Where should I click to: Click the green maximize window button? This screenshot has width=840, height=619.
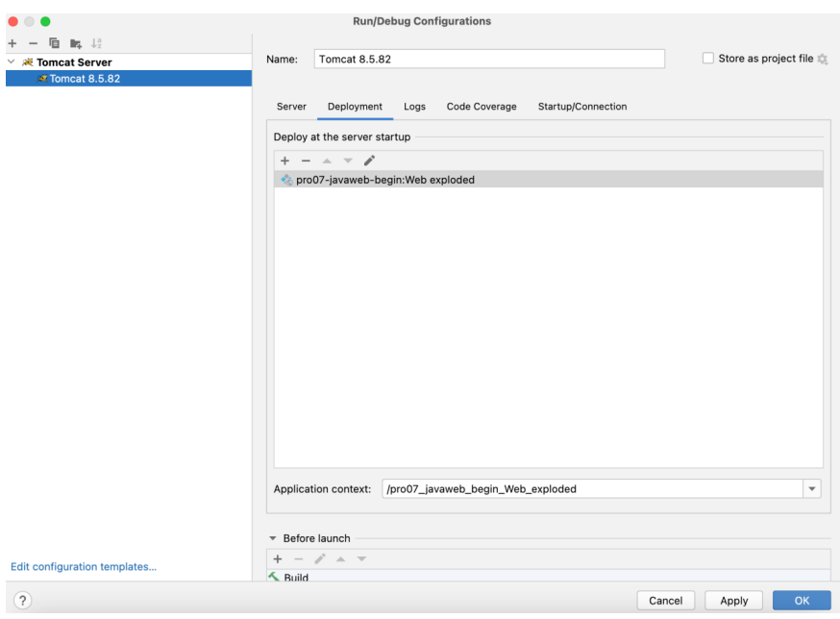(45, 21)
